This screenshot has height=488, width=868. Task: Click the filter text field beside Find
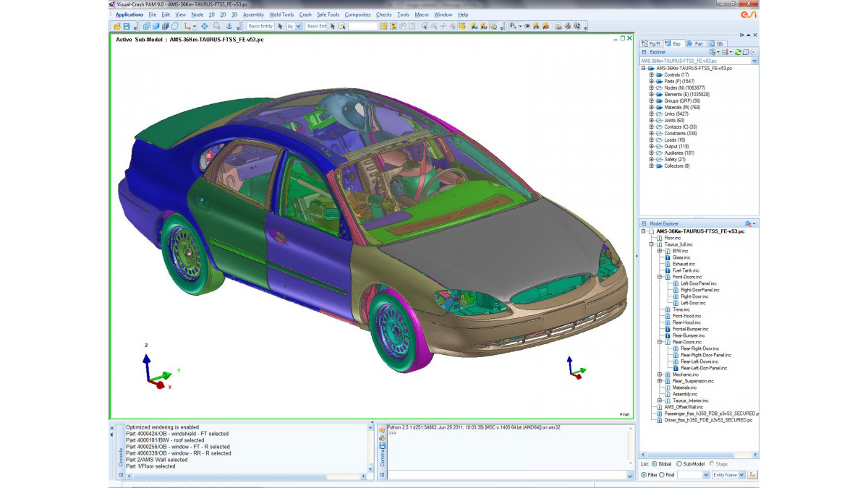[x=693, y=475]
